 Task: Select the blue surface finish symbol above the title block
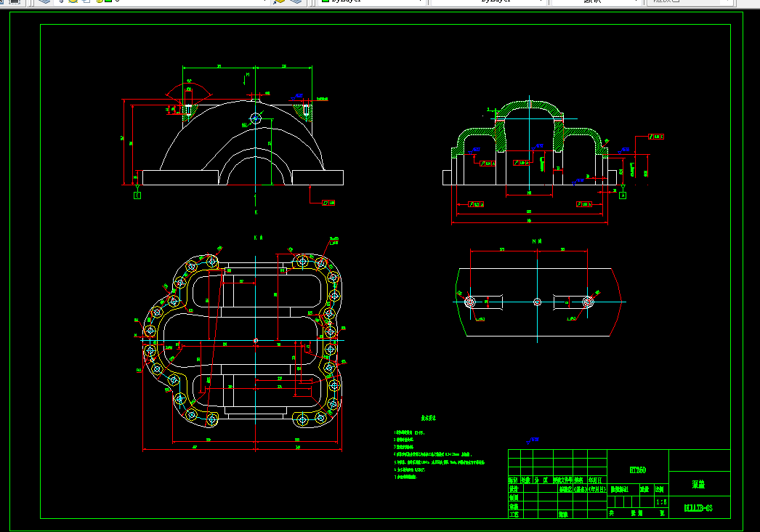coord(532,440)
